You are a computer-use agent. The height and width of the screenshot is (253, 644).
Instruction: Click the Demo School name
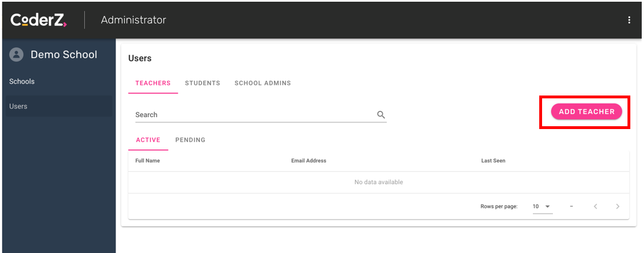[64, 55]
